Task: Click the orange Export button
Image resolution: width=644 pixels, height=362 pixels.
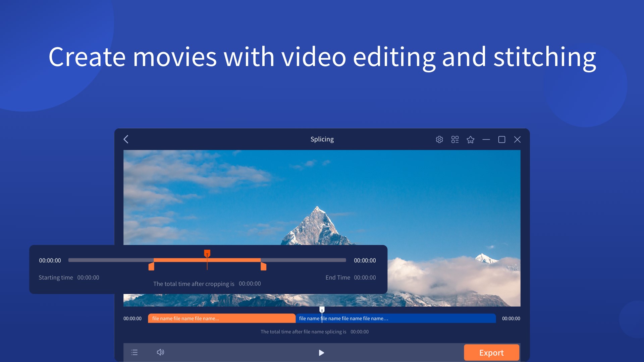Action: click(x=491, y=353)
